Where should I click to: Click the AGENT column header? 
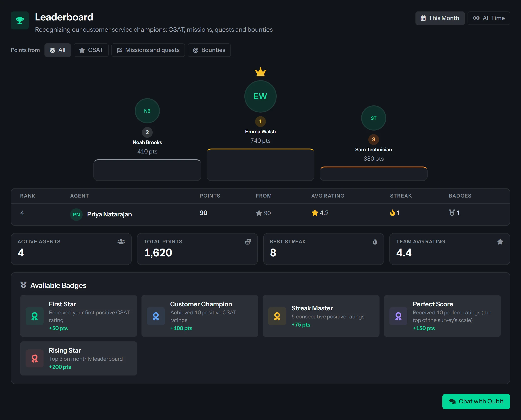(x=79, y=196)
